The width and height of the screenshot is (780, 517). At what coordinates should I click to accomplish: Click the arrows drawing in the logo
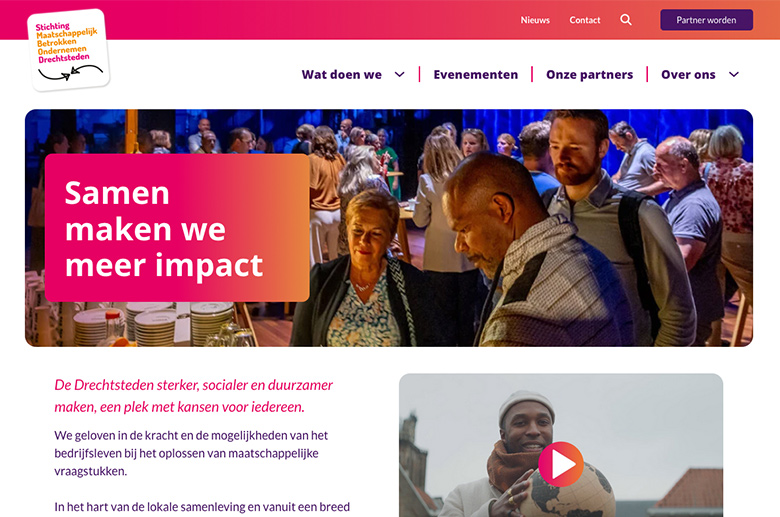pyautogui.click(x=71, y=73)
